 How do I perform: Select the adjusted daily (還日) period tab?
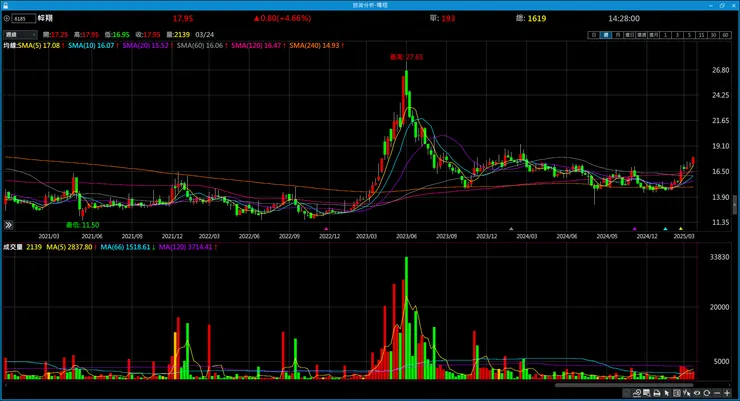(630, 35)
